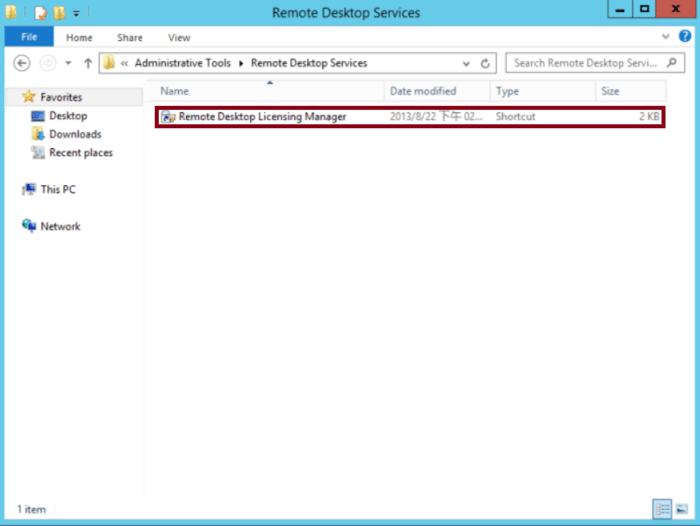Click the 2013/8/22 date modified cell
The image size is (700, 526).
pos(436,117)
